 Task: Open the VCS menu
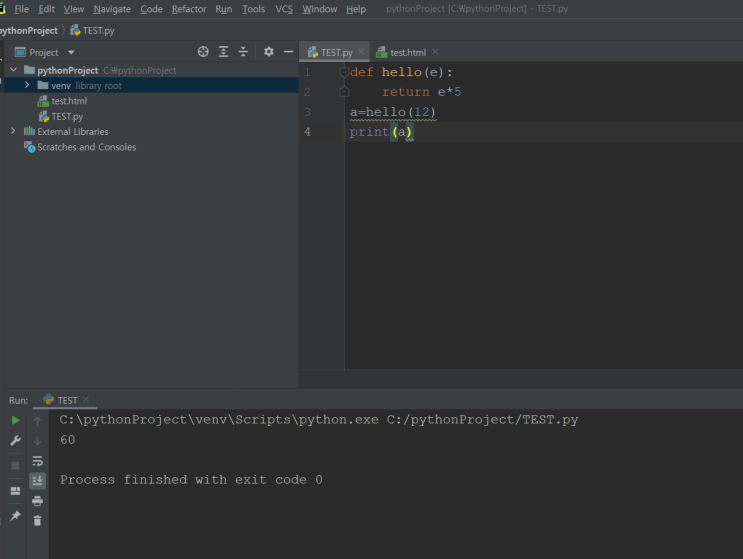(x=284, y=9)
